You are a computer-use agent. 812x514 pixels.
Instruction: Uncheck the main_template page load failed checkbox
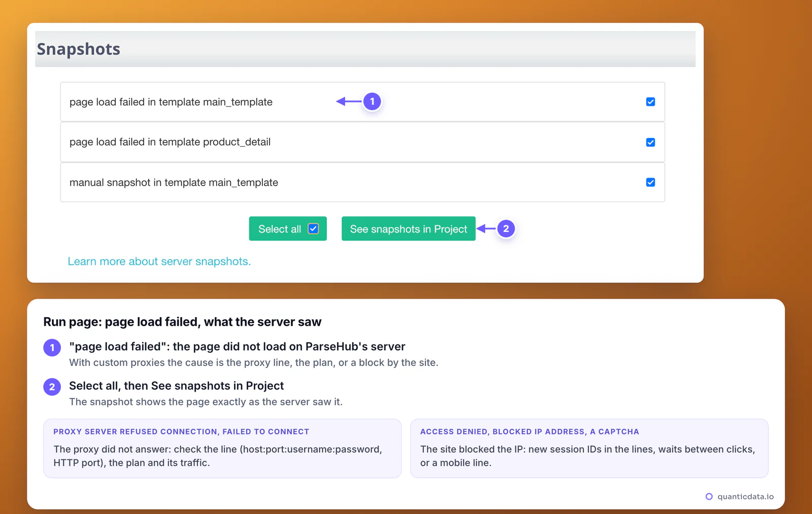(650, 102)
